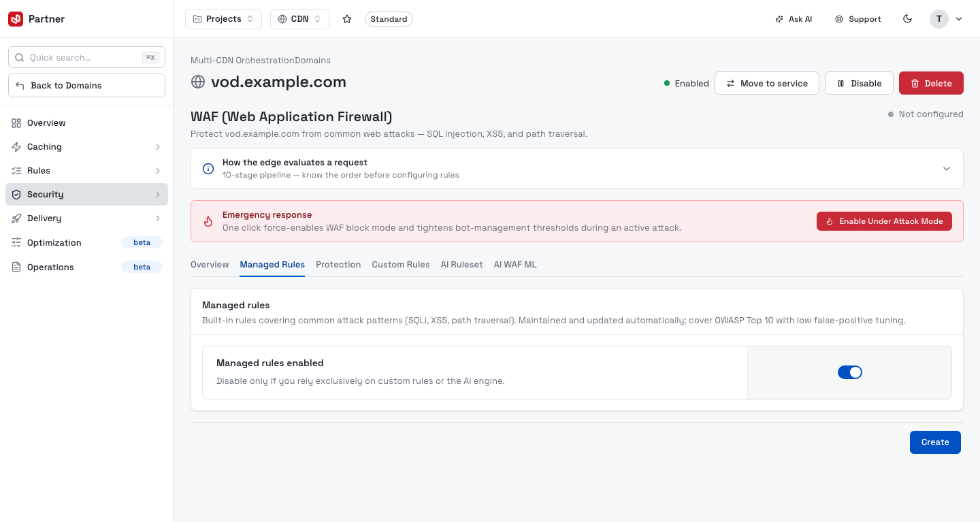Click the Optimization sliders icon
This screenshot has height=522, width=980.
[16, 243]
